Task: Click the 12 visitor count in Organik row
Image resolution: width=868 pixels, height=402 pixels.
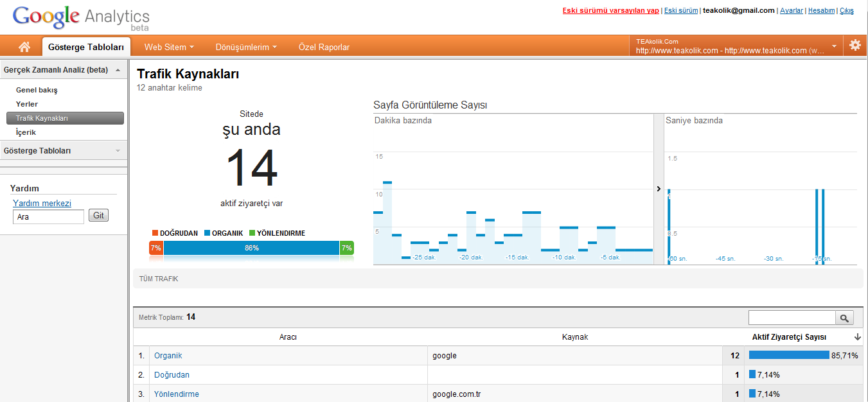Action: tap(735, 356)
